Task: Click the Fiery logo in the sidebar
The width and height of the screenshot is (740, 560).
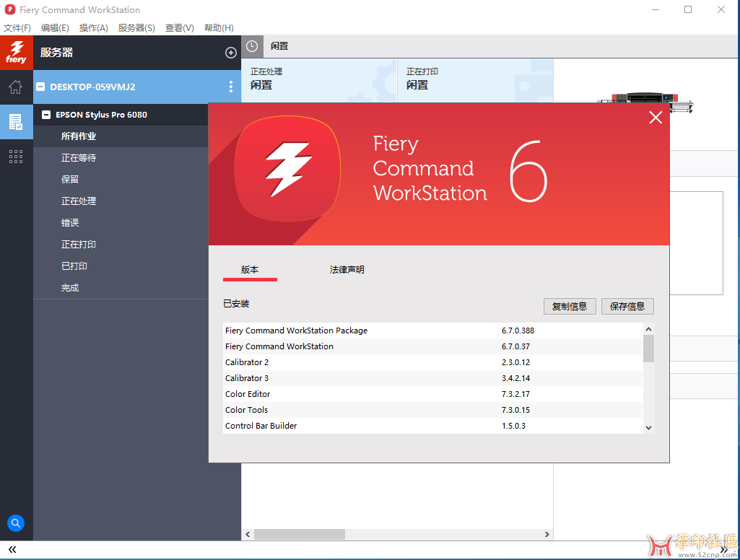Action: (16, 53)
